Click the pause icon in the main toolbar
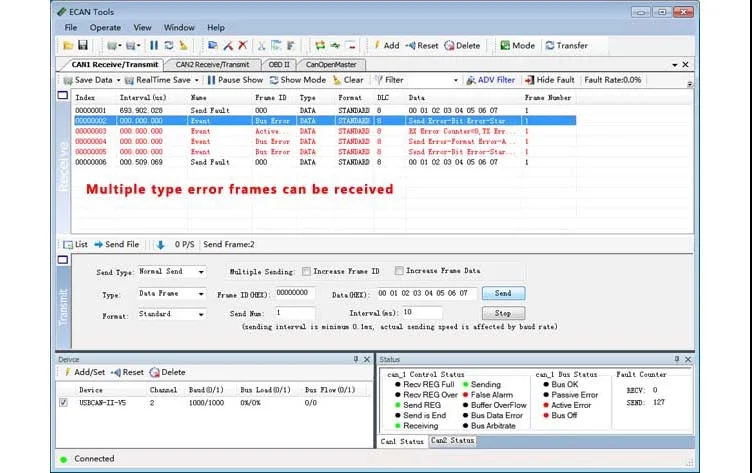 tap(154, 46)
